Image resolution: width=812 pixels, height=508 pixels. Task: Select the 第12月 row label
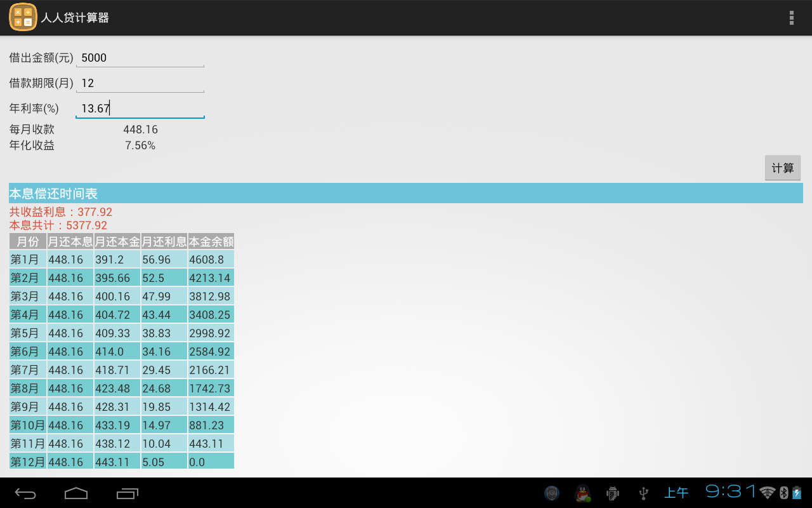(28, 462)
